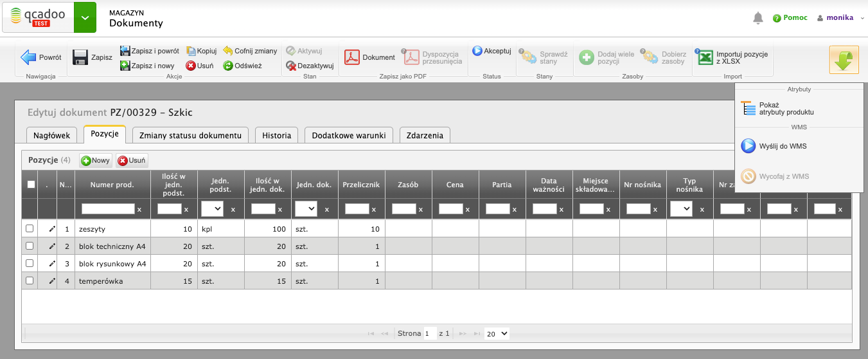Click the Zapisz floppy disk icon
868x359 pixels.
tap(80, 58)
